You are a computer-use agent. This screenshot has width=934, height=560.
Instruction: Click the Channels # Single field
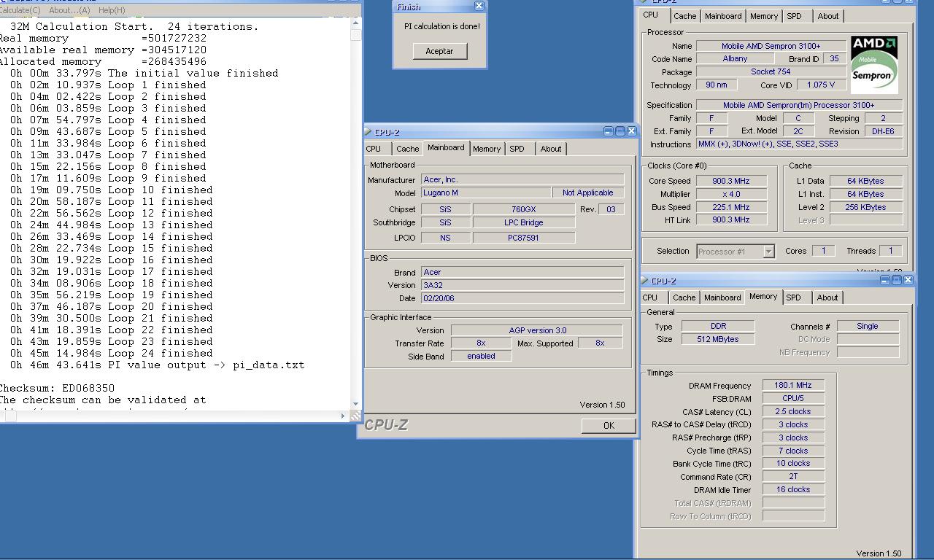click(x=868, y=326)
